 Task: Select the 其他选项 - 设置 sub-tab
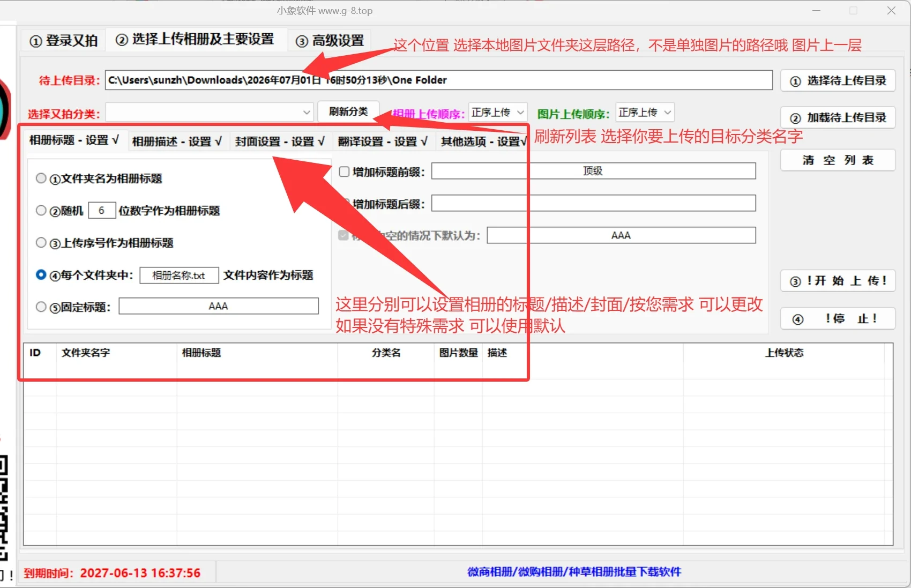tap(483, 142)
